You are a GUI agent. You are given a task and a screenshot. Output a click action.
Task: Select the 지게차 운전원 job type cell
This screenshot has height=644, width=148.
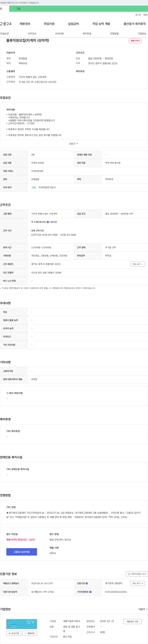[x=37, y=163]
